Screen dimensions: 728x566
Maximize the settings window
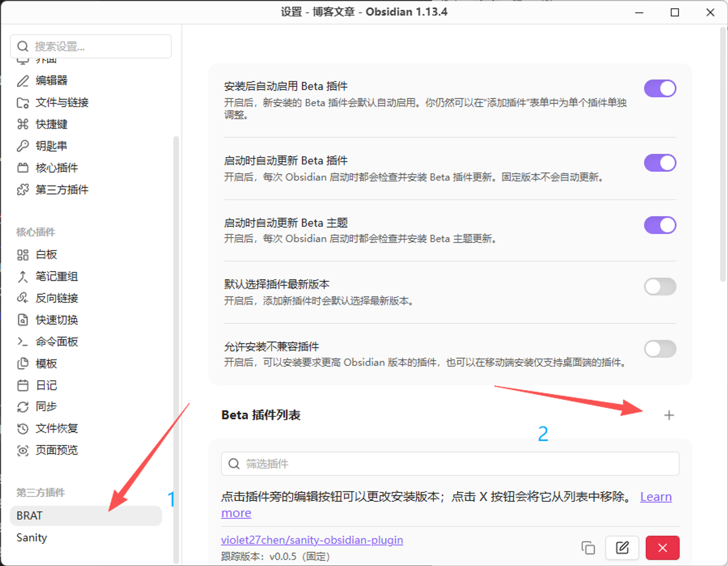tap(675, 12)
